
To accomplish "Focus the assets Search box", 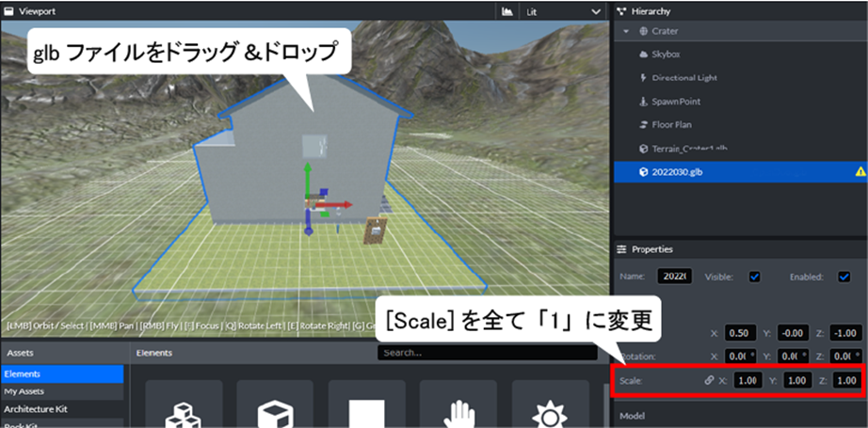I will click(x=486, y=353).
